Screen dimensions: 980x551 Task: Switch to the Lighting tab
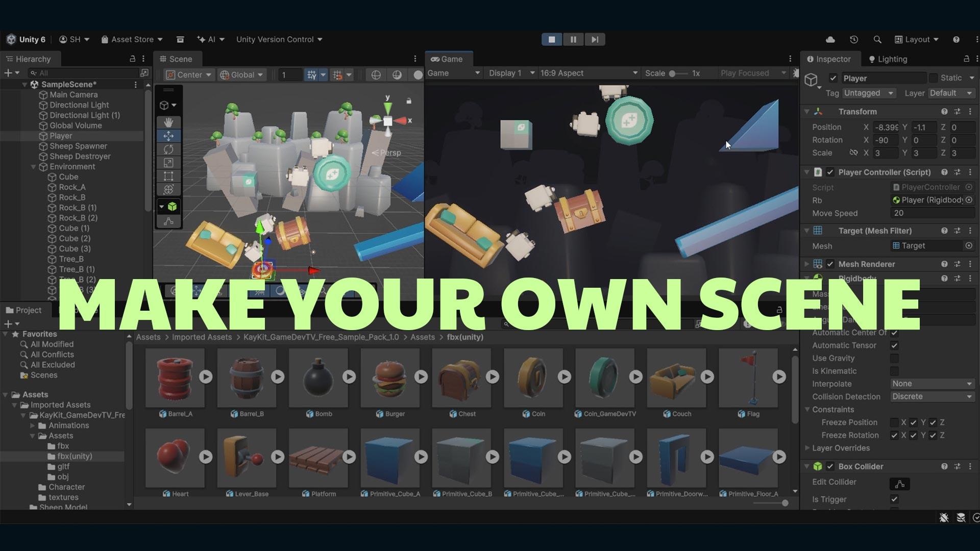(888, 59)
